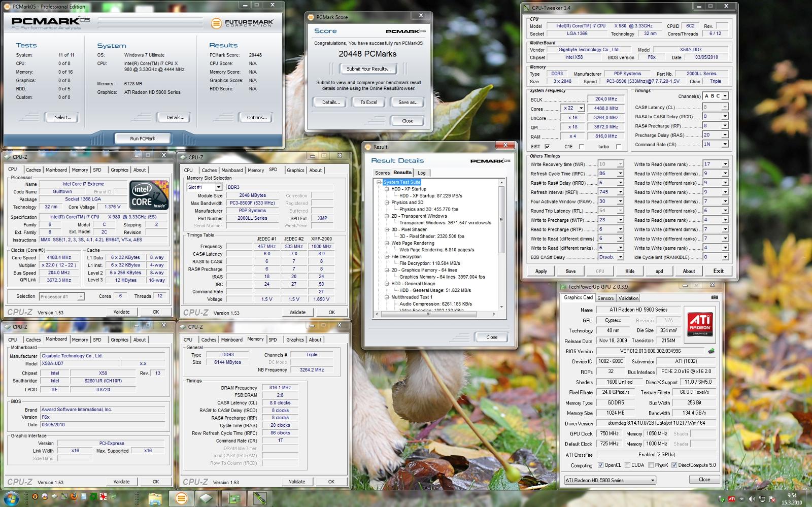Switch to CPU-Tweaker RAM taskbar button
Image resolution: width=812 pixels, height=507 pixels.
click(x=260, y=498)
